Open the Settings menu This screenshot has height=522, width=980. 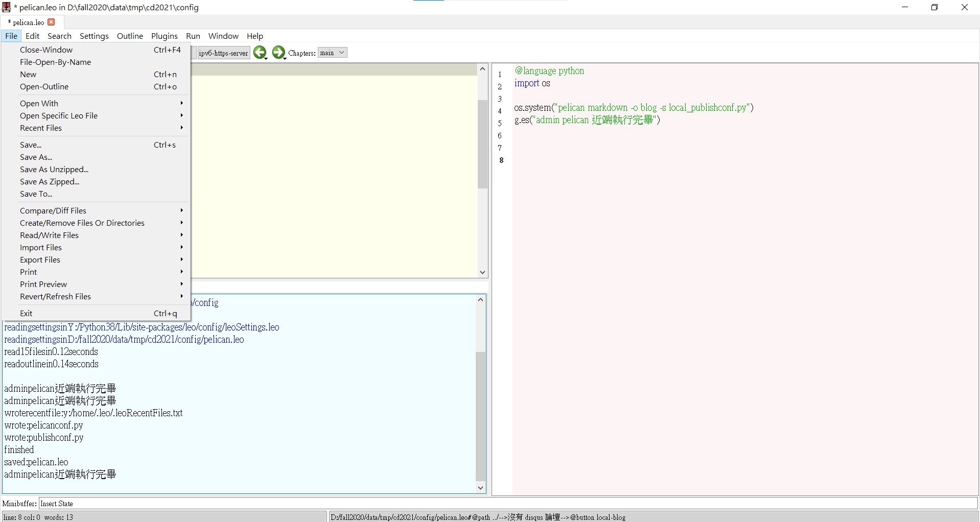[94, 36]
